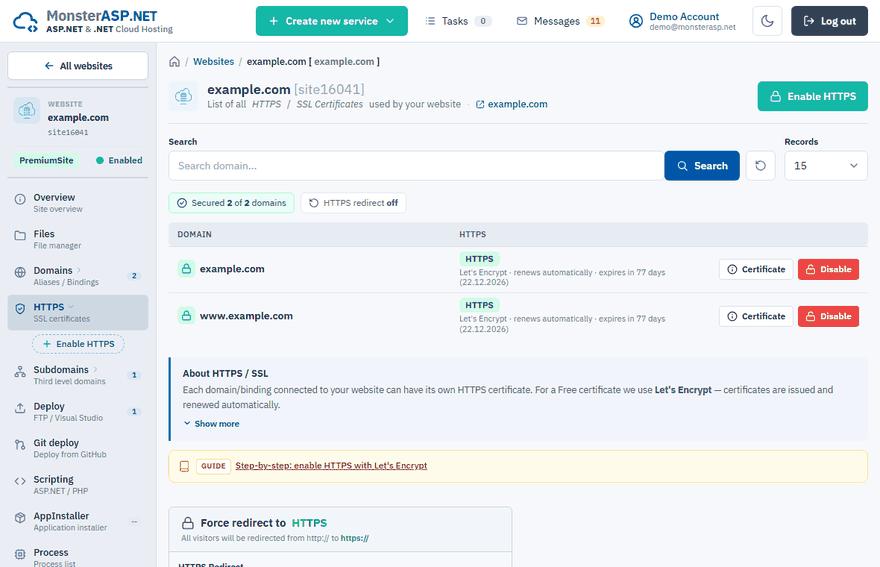880x567 pixels.
Task: Open the Records count dropdown
Action: click(x=826, y=166)
